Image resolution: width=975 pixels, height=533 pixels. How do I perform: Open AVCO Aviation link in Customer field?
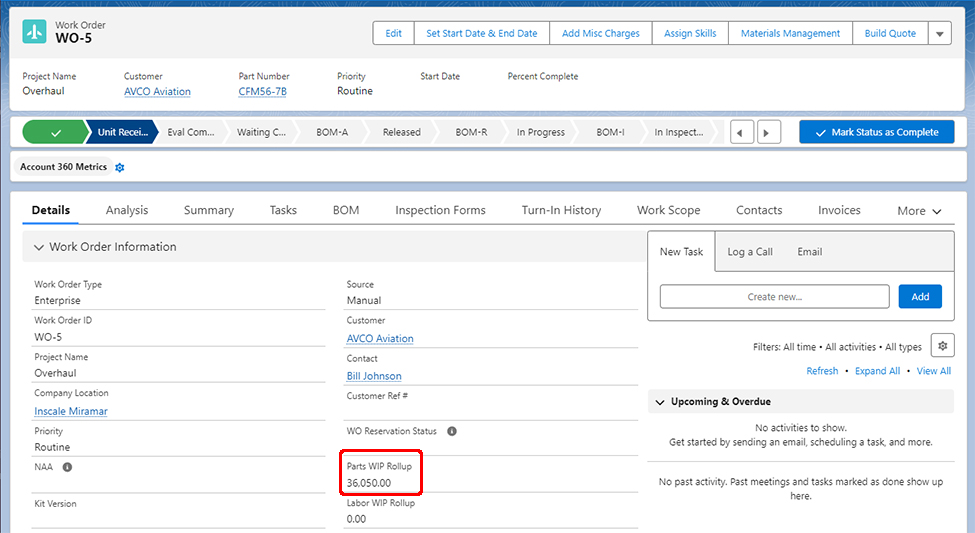380,338
